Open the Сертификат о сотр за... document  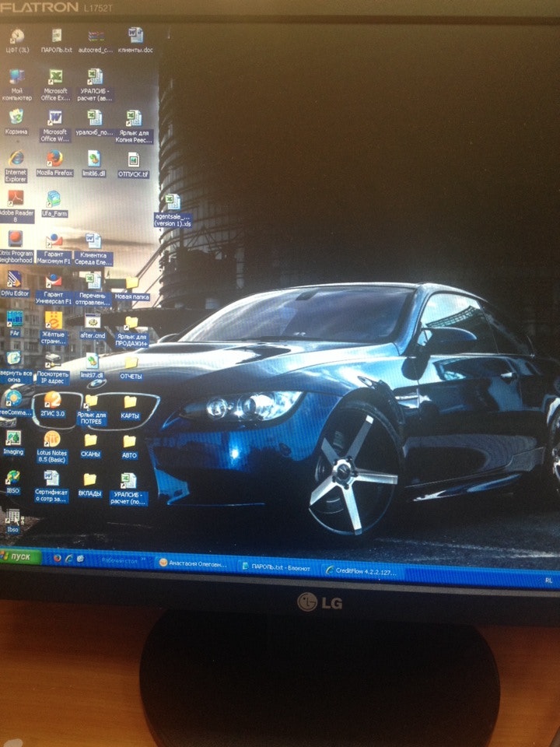(51, 487)
